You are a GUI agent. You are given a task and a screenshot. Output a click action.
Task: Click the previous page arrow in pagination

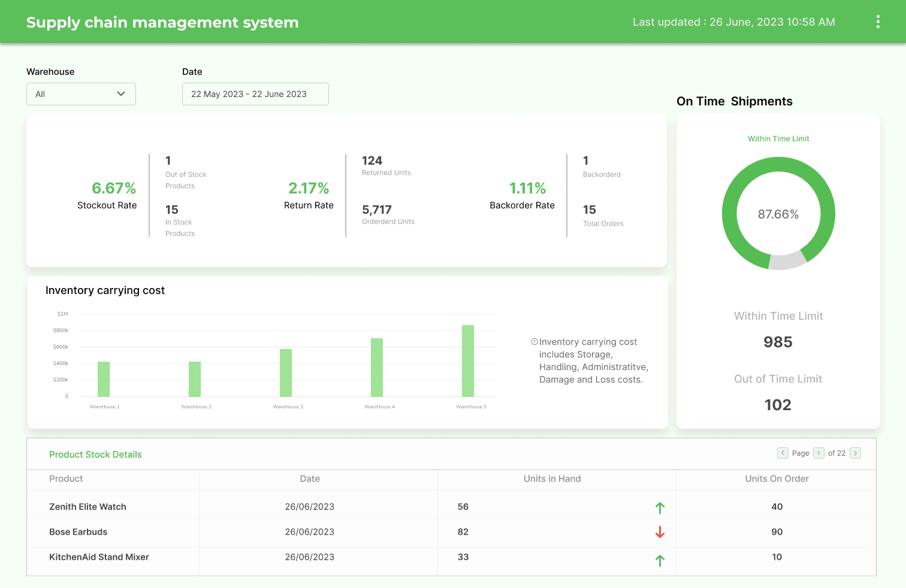(783, 453)
